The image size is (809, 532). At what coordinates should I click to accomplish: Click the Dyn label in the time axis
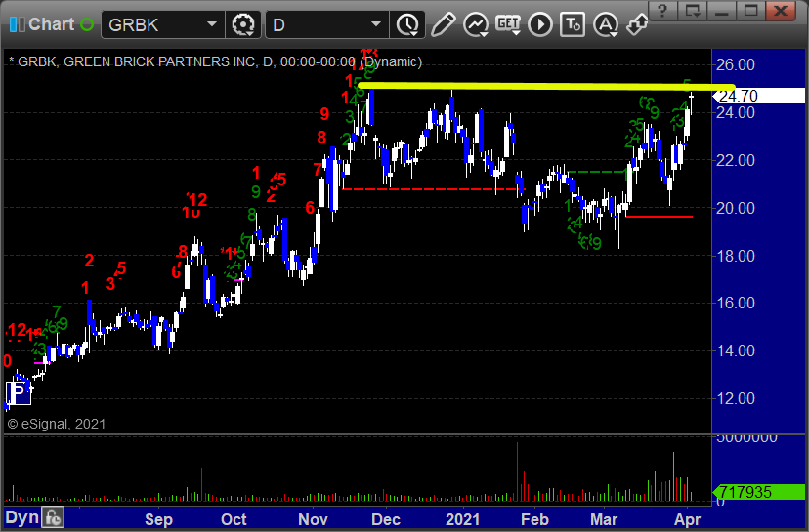point(22,517)
